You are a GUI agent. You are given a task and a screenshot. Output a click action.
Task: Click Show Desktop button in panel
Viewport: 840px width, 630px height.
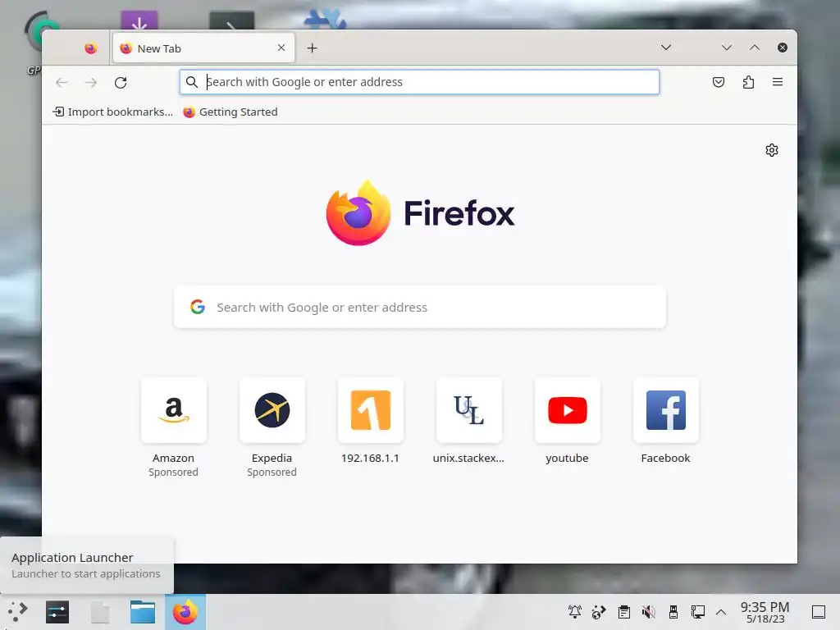point(819,611)
